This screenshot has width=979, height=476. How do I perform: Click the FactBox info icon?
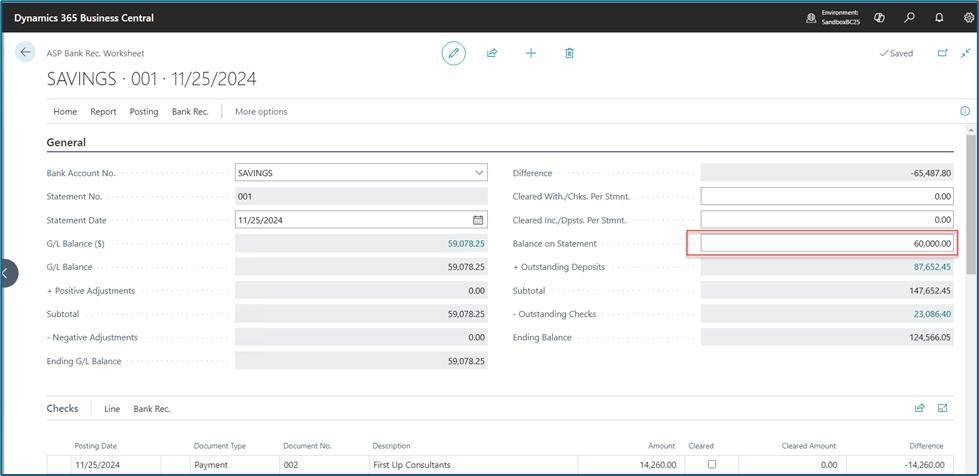coord(965,111)
